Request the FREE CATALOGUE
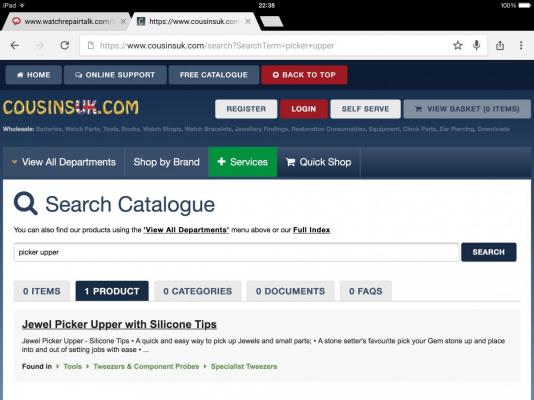This screenshot has width=534, height=400. point(214,75)
